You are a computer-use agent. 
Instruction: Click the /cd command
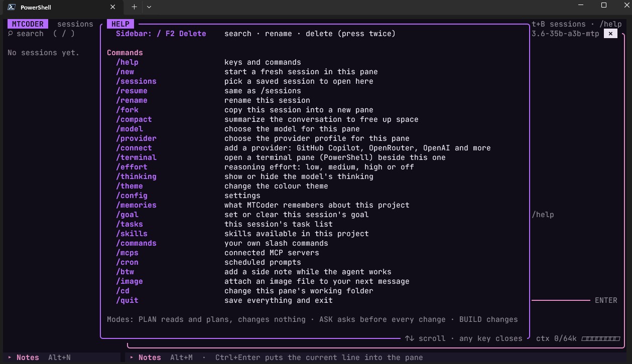(x=122, y=291)
